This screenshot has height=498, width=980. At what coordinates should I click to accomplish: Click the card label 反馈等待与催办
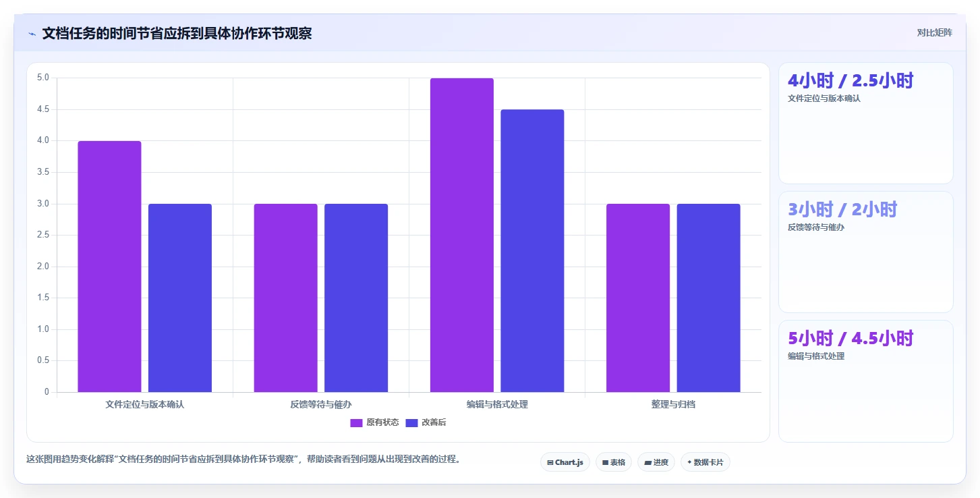(x=816, y=227)
